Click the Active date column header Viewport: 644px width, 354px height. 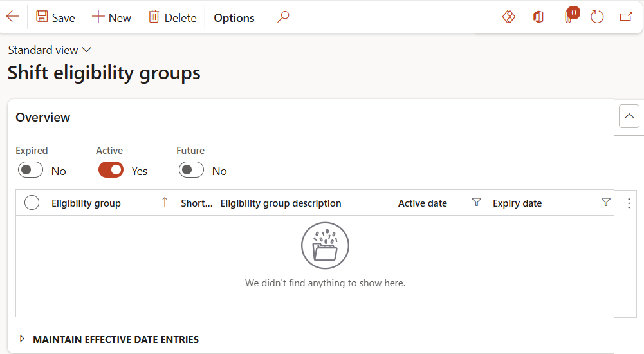pyautogui.click(x=422, y=203)
